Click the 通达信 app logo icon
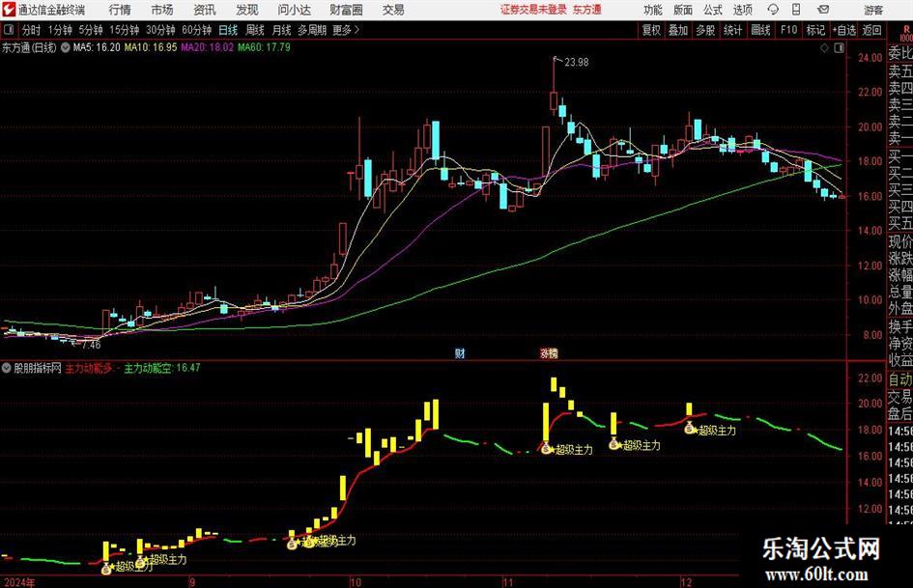 pos(9,10)
